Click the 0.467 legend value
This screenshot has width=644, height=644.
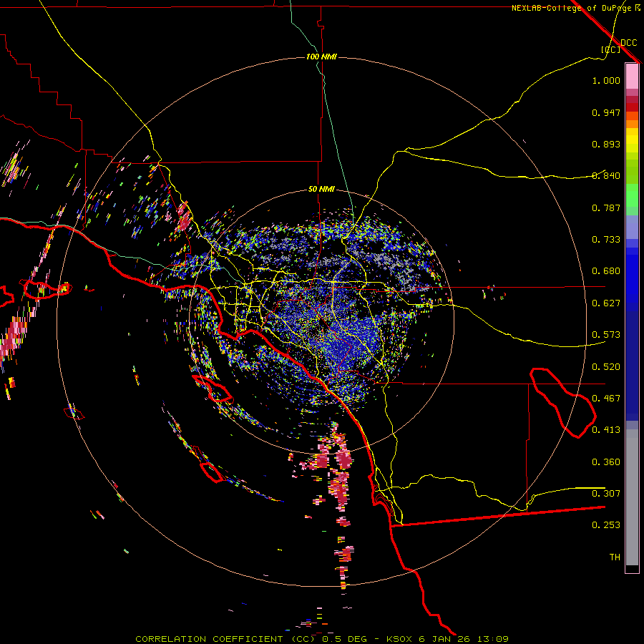click(606, 399)
